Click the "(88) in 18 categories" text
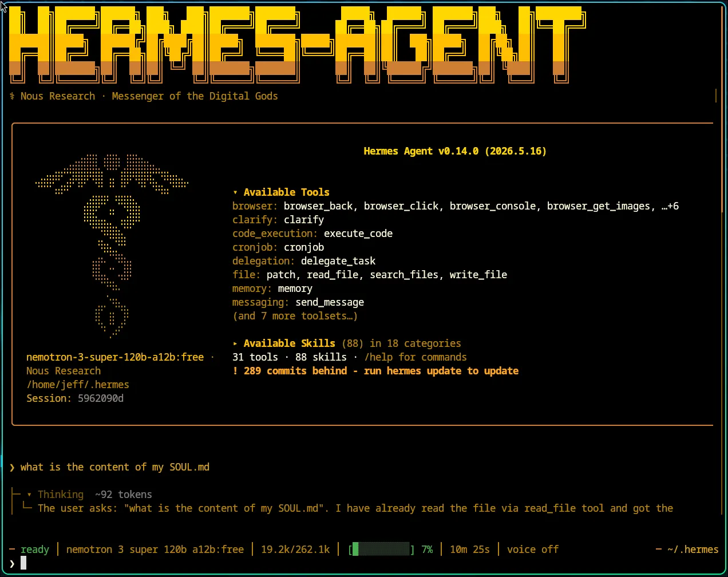The height and width of the screenshot is (577, 728). [401, 343]
